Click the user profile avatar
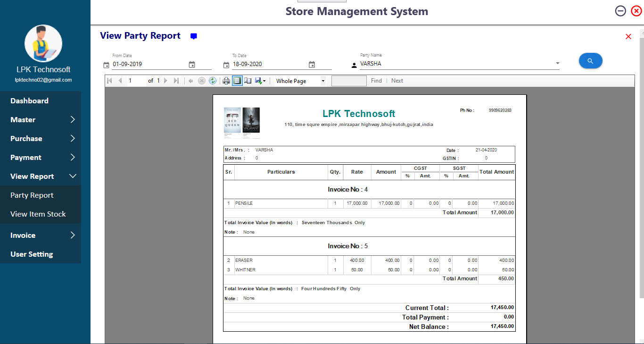This screenshot has width=644, height=344. pos(43,44)
